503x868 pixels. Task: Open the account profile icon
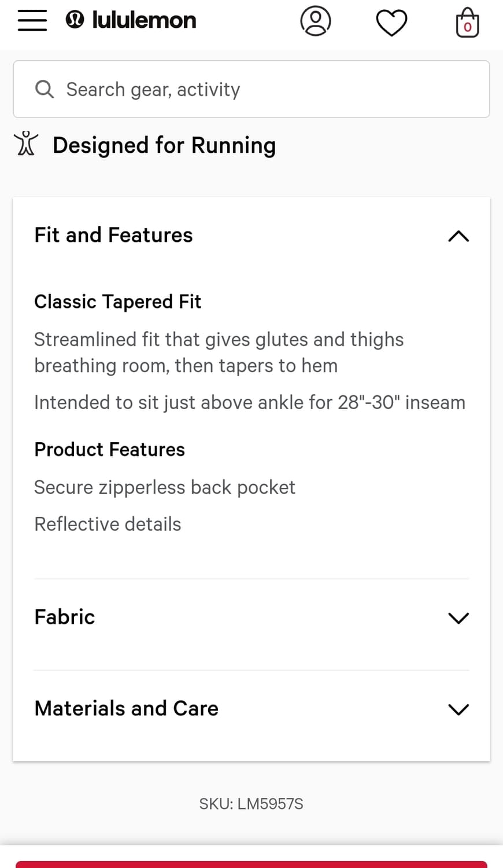316,21
